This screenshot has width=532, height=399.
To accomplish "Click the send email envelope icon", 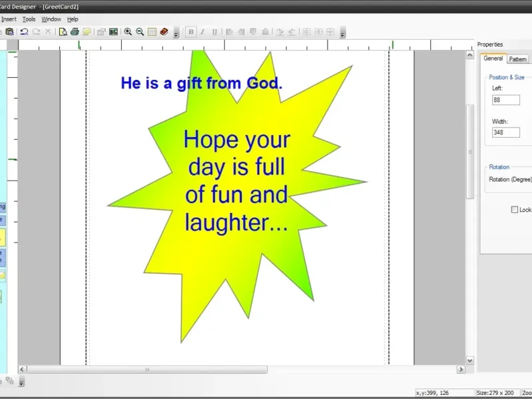I will click(86, 31).
